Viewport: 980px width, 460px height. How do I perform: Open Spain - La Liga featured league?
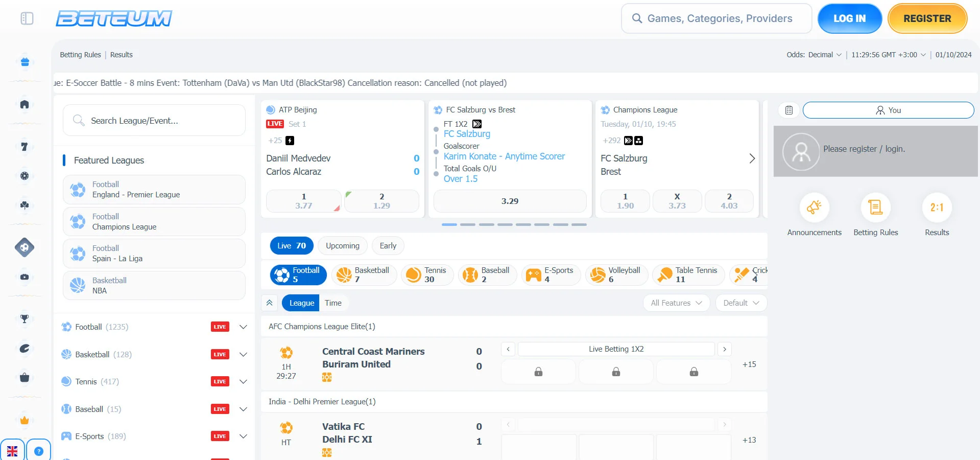(154, 254)
